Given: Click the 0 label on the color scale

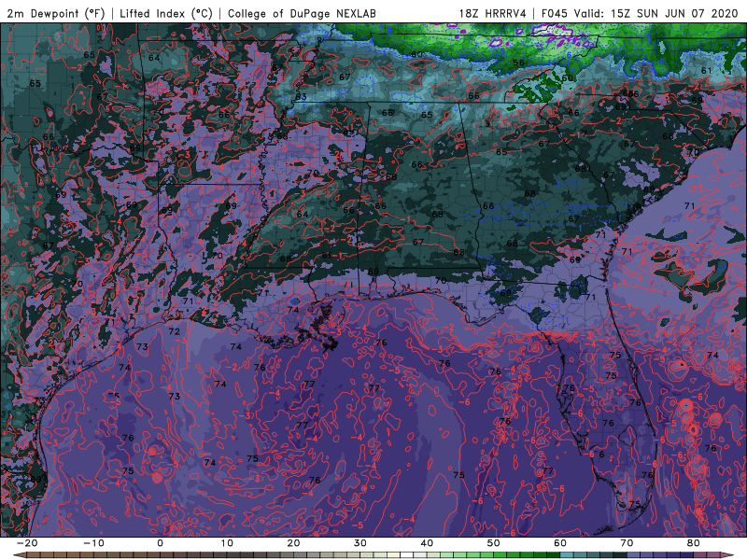Looking at the screenshot, I should tap(160, 543).
